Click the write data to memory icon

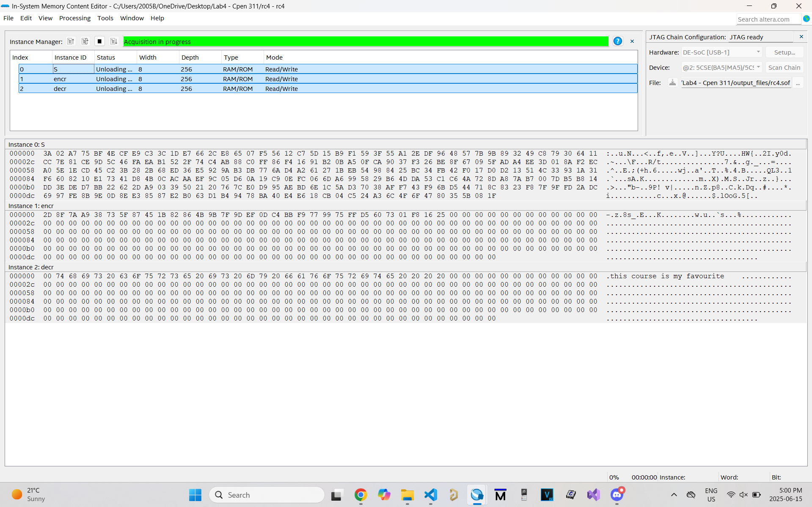coord(113,41)
